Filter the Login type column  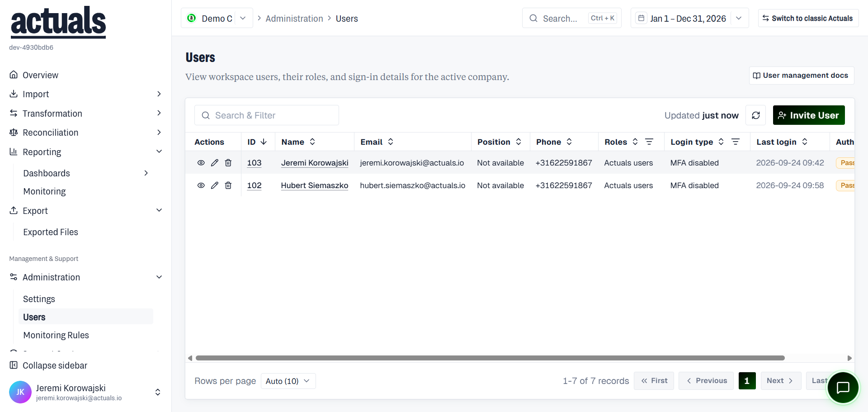coord(736,142)
